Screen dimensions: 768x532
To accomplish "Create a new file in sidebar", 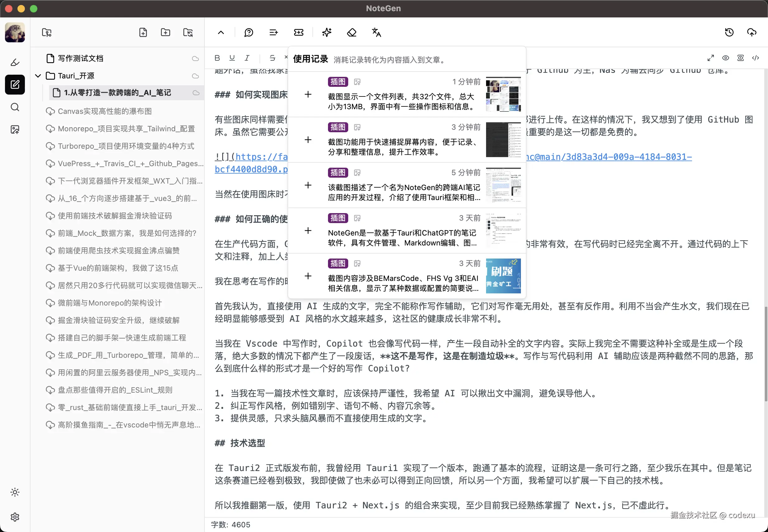I will (x=143, y=32).
